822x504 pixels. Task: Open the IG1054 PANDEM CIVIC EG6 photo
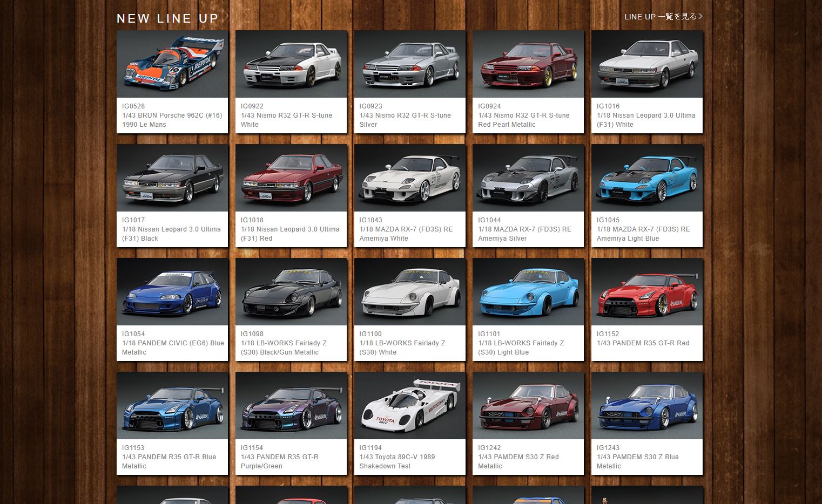[x=172, y=292]
